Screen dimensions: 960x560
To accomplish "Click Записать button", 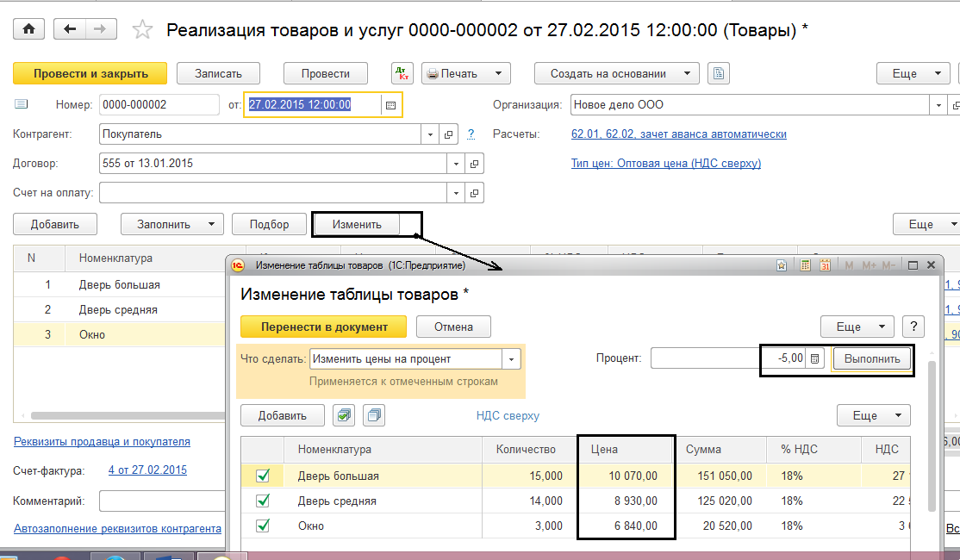I will (219, 73).
